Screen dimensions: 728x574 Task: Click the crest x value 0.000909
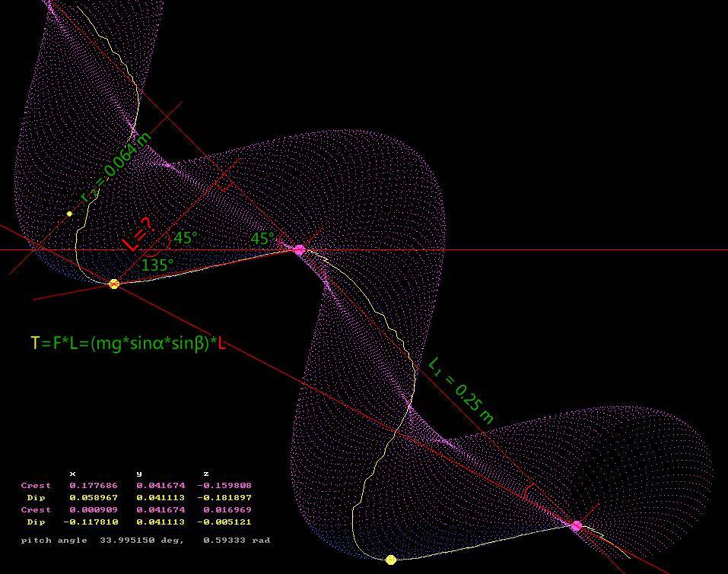point(94,509)
